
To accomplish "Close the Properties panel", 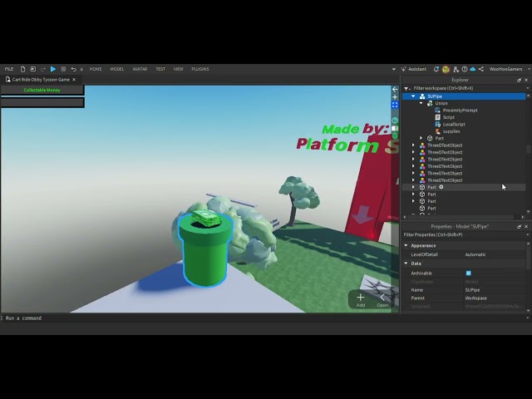I will 526,226.
